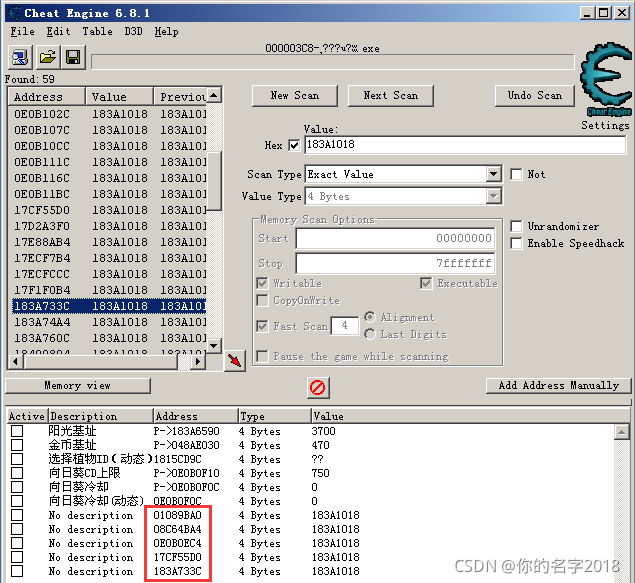Toggle the Executable checkbox

[426, 283]
